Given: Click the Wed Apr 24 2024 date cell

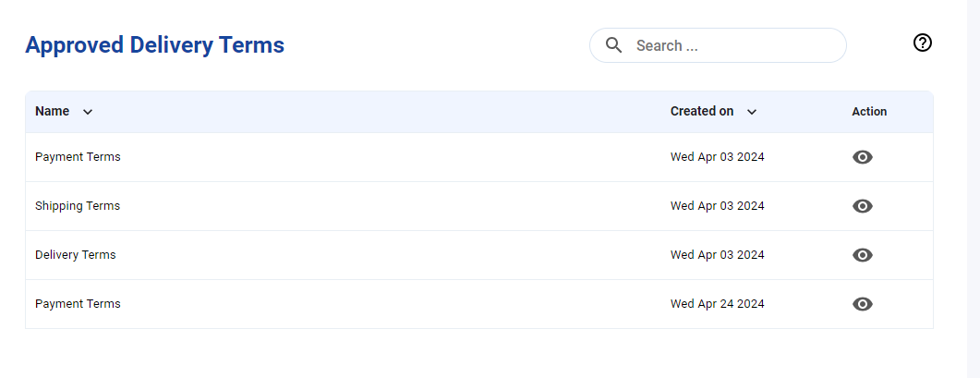Looking at the screenshot, I should click(x=718, y=303).
